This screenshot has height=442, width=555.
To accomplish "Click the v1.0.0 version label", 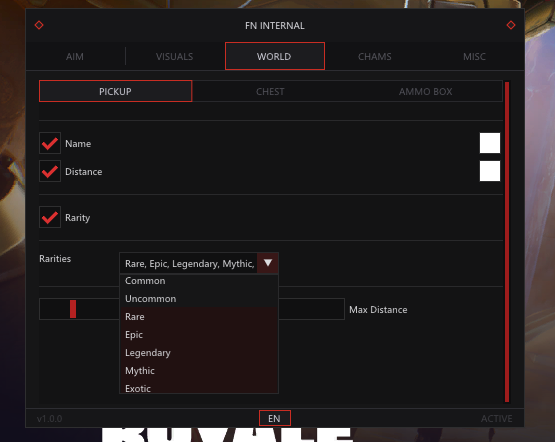I will (50, 419).
